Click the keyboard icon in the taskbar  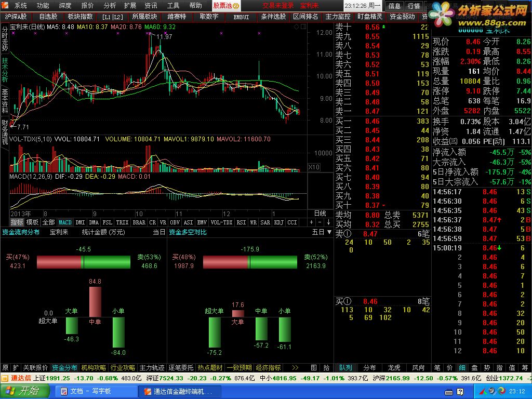pos(448,392)
